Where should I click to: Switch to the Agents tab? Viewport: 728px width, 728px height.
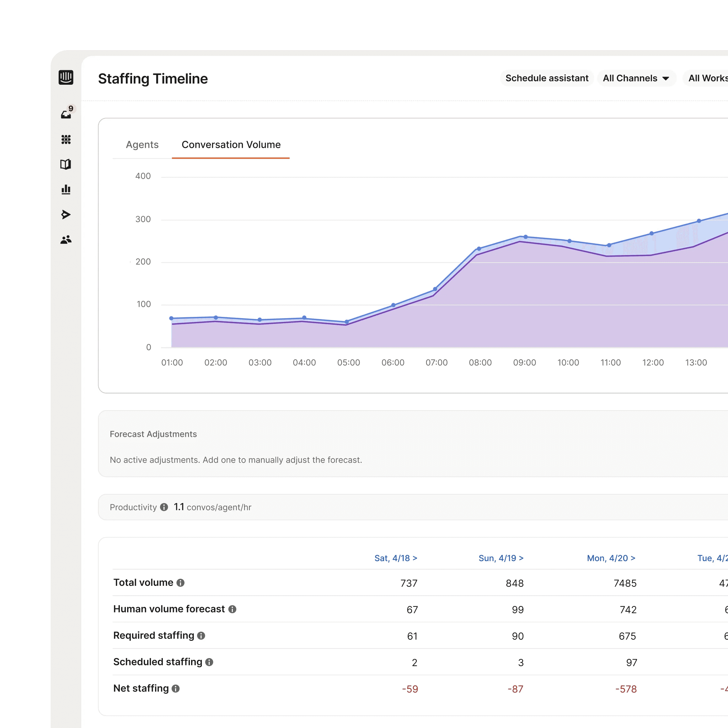[142, 145]
